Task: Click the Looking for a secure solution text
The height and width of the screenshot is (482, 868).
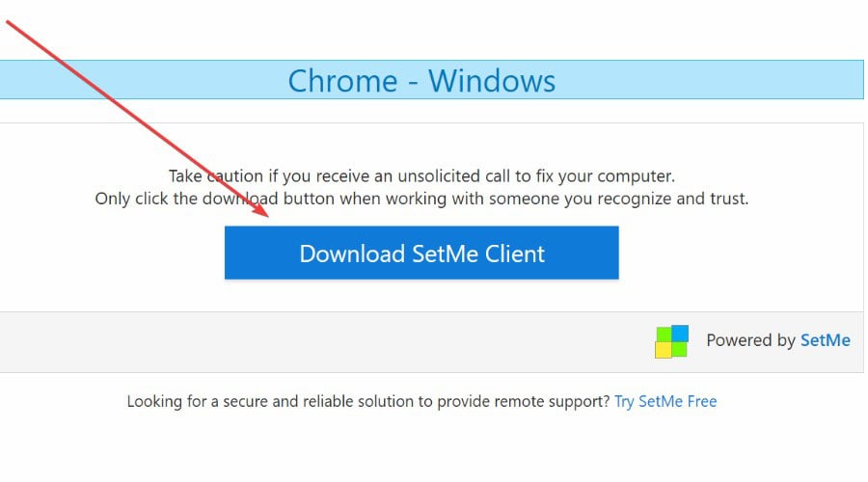Action: [x=368, y=401]
